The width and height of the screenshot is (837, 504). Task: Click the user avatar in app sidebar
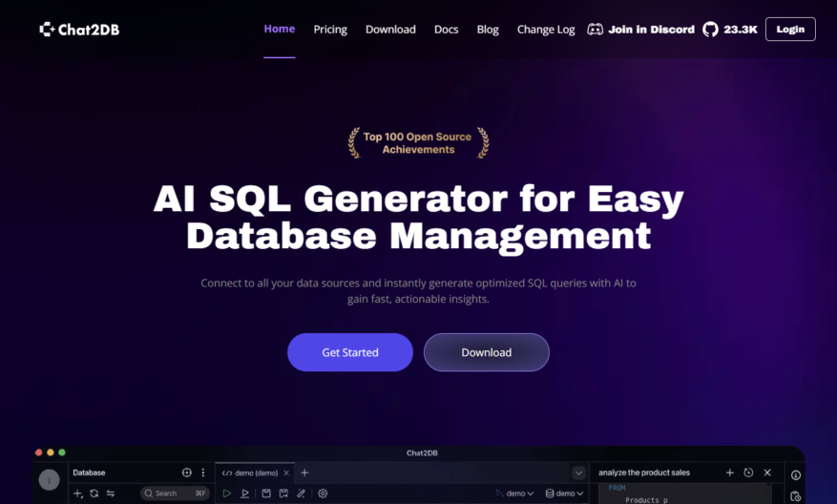pos(49,480)
